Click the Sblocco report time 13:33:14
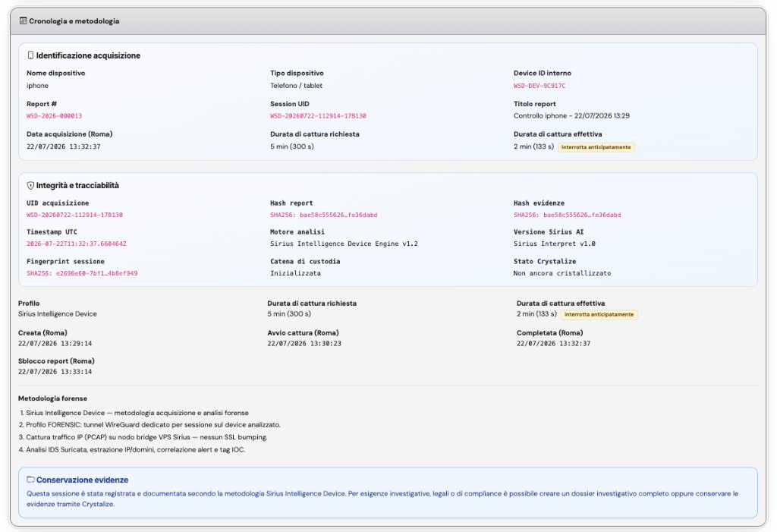Image resolution: width=777 pixels, height=532 pixels. point(77,371)
